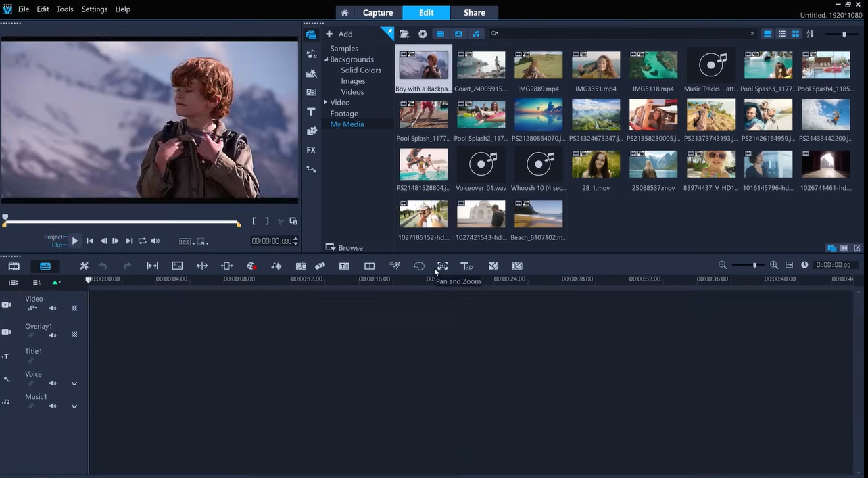Select the Title category in the library sidebar
The width and height of the screenshot is (868, 478).
point(311,112)
